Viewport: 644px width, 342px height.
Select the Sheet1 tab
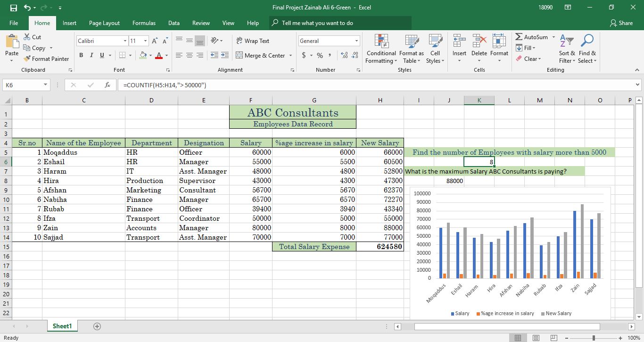(62, 325)
